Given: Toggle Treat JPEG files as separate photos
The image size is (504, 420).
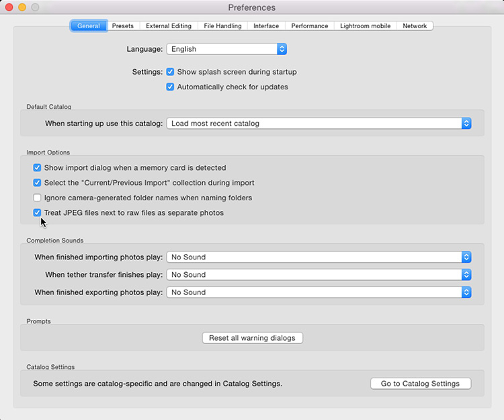Looking at the screenshot, I should point(37,212).
